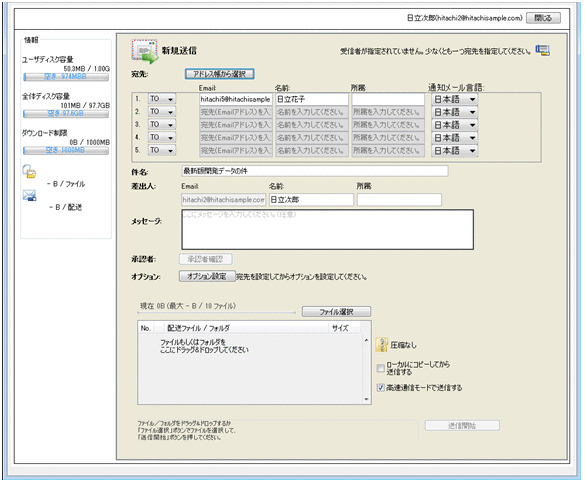Click the row 1 Email field hitachi5@hitachisample
Screen dimensions: 585x484
236,99
